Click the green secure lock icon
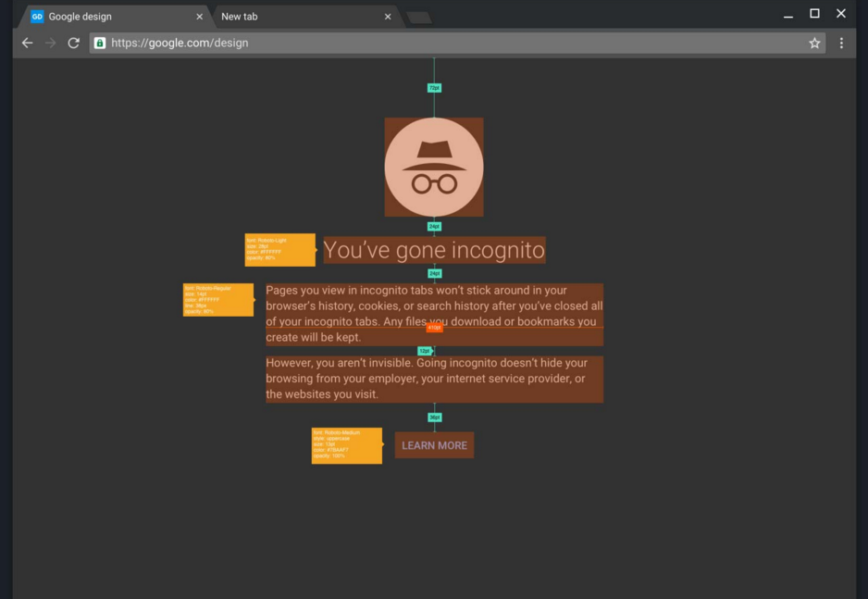 click(x=100, y=43)
